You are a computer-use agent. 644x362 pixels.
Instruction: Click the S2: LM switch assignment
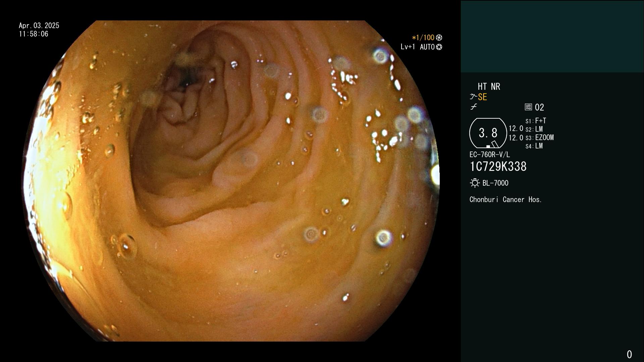tap(534, 129)
